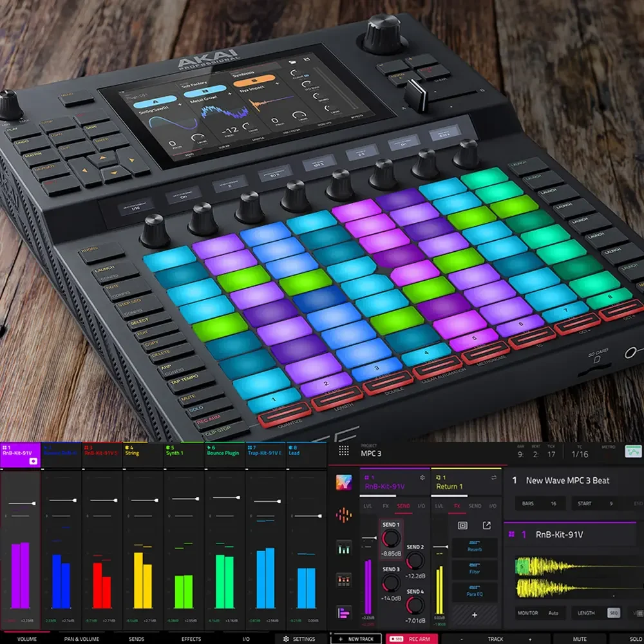Viewport: 644px width, 644px height.
Task: Click the NEW TRACK button
Action: (356, 639)
